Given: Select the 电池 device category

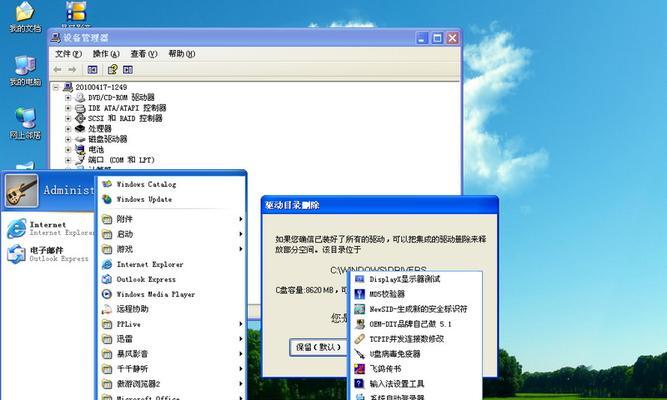Looking at the screenshot, I should (x=96, y=149).
